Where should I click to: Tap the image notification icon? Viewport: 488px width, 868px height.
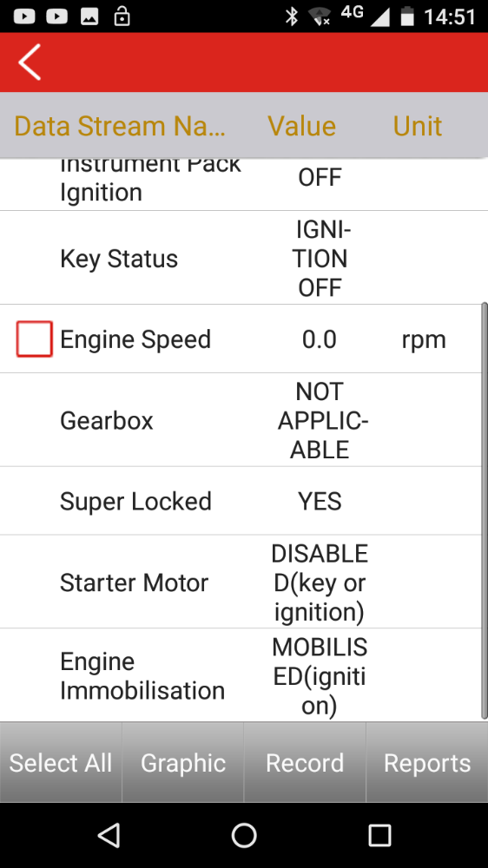point(89,16)
